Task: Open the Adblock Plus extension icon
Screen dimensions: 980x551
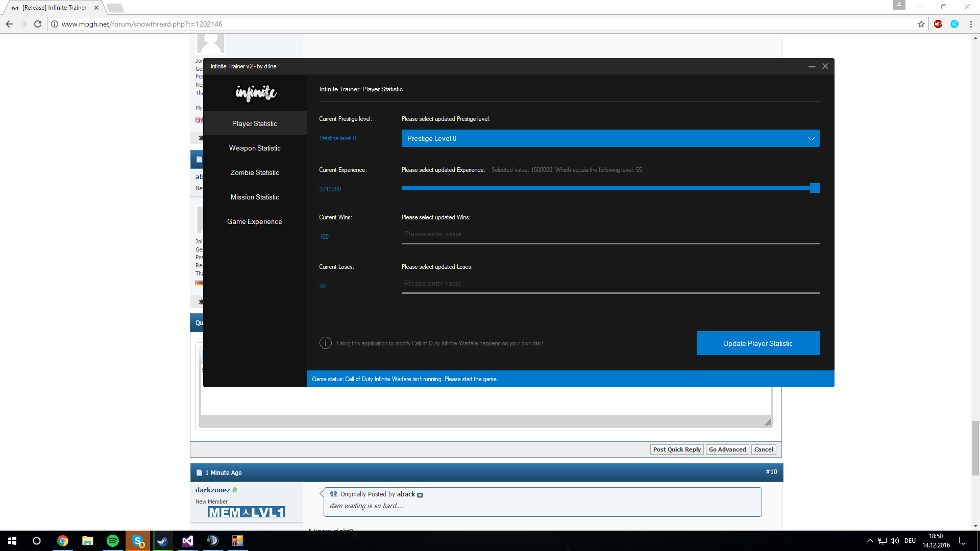Action: point(938,24)
